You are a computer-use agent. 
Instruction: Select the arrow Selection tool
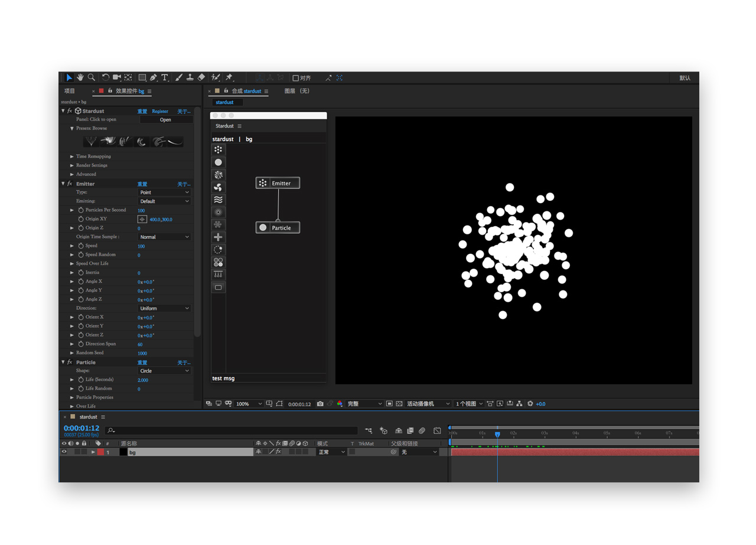pyautogui.click(x=69, y=77)
